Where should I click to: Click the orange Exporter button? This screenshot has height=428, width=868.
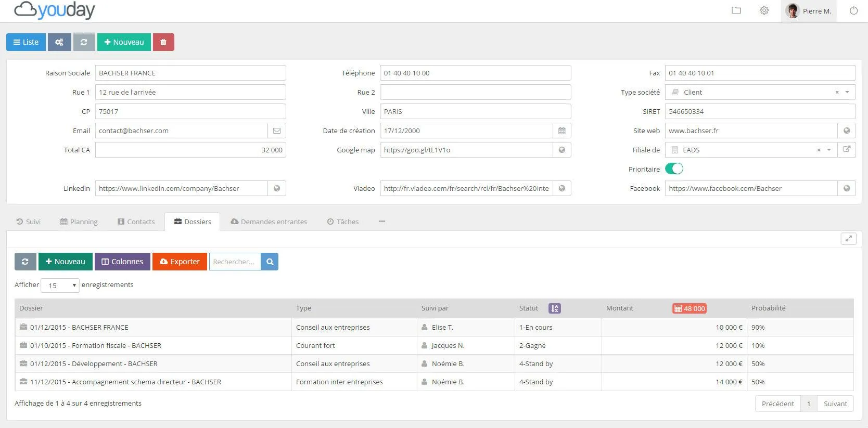tap(180, 262)
